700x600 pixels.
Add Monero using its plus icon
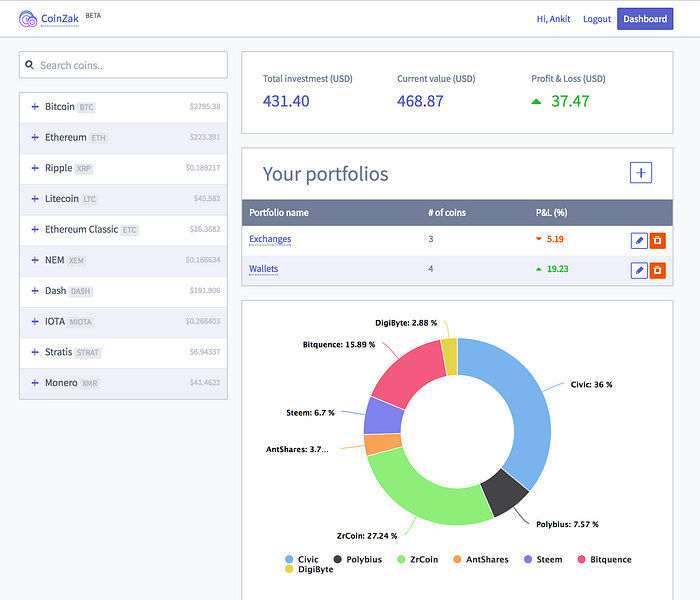(35, 383)
